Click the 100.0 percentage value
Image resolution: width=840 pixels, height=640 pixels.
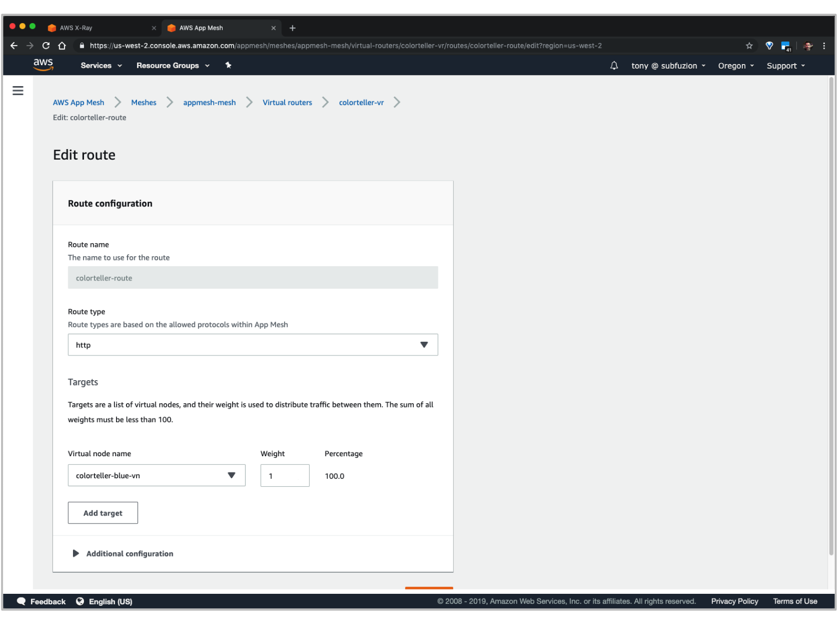(334, 476)
